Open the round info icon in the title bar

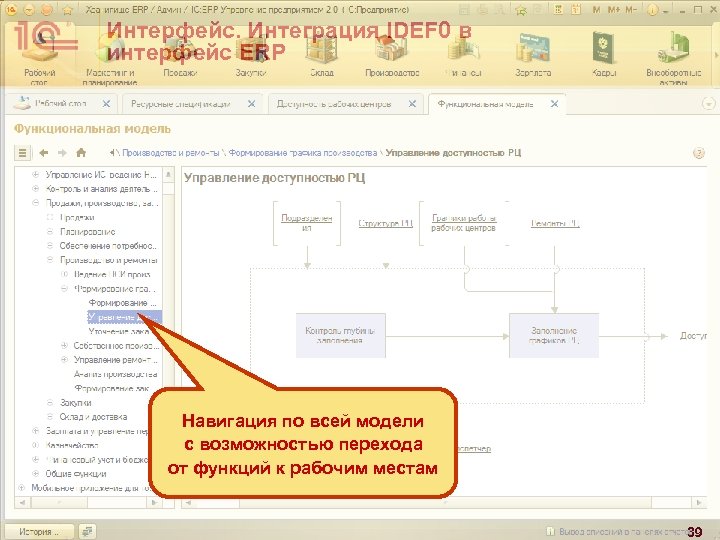[652, 10]
